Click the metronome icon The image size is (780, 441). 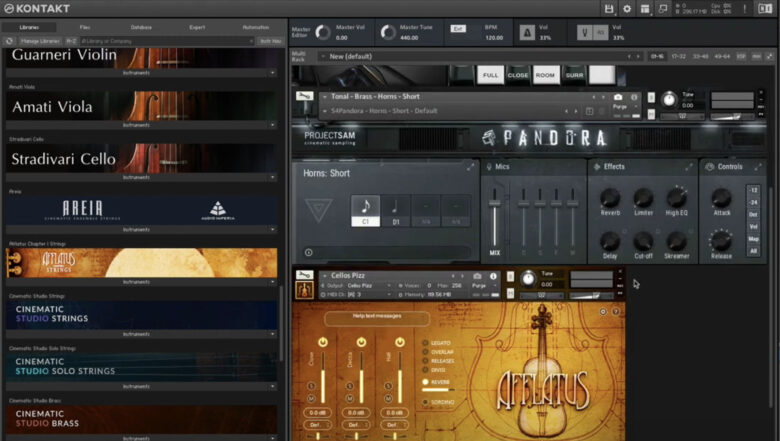[x=527, y=33]
